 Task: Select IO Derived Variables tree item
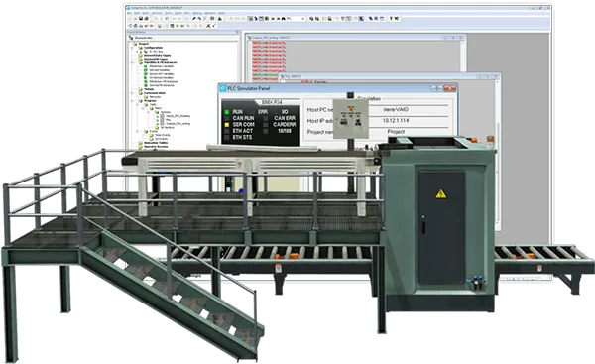click(x=162, y=77)
